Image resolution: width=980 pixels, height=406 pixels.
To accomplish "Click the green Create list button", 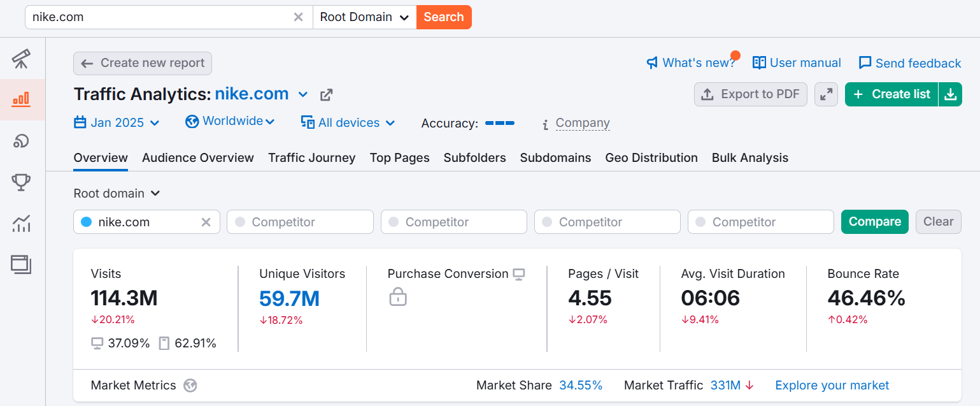I will point(892,94).
